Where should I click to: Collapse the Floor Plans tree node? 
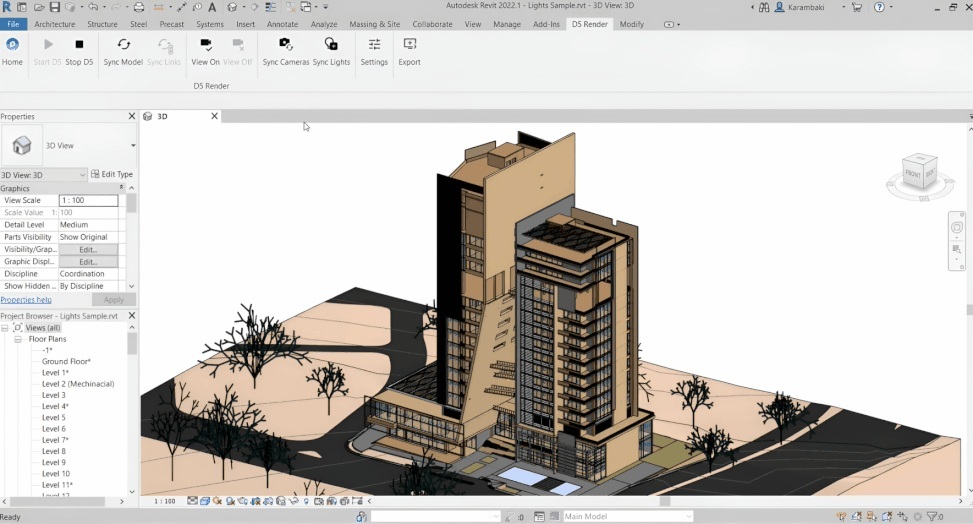pos(18,340)
